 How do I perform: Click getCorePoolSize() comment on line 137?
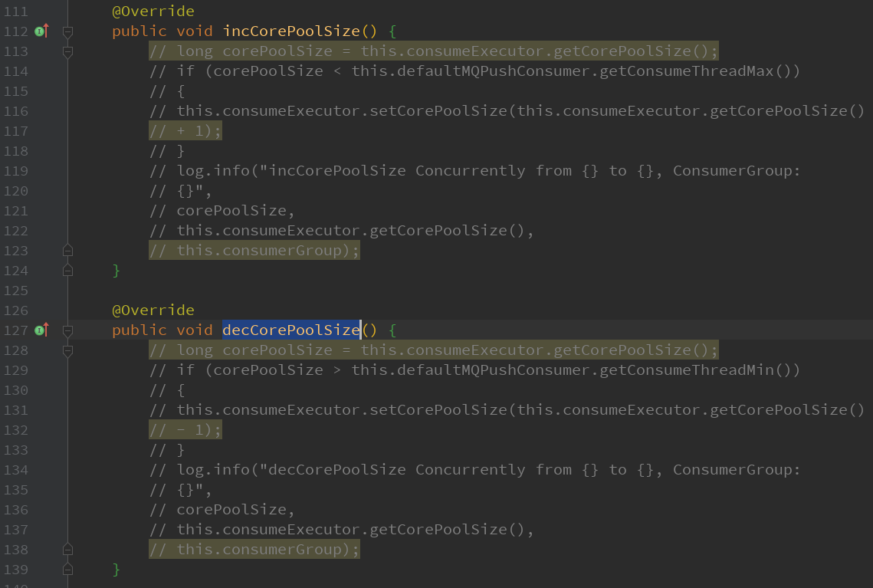click(x=341, y=530)
